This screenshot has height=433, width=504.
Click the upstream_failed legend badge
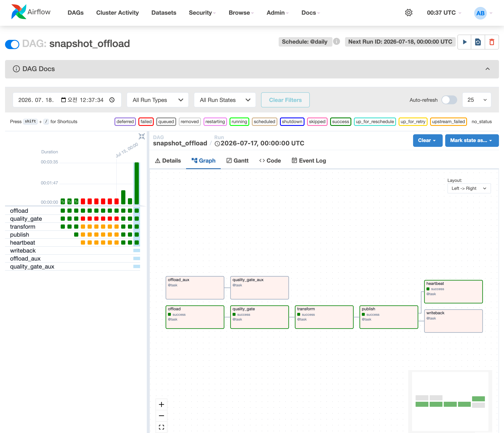(448, 121)
